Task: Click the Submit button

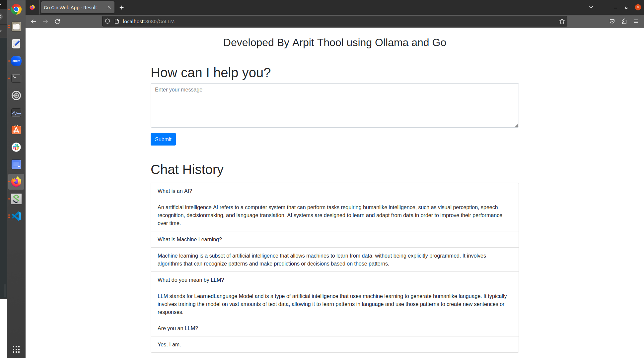Action: pos(163,139)
